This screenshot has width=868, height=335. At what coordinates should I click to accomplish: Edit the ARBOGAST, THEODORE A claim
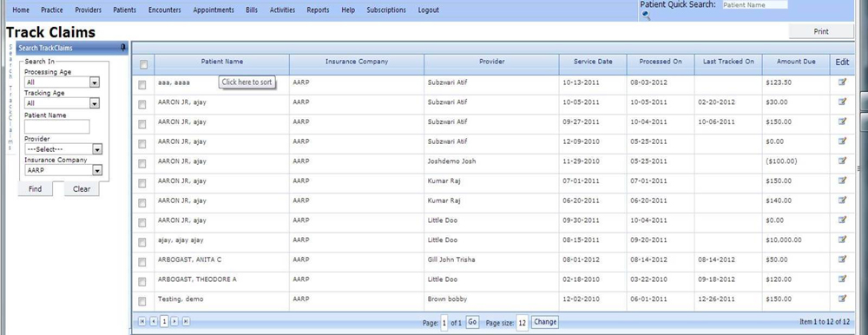pyautogui.click(x=843, y=279)
